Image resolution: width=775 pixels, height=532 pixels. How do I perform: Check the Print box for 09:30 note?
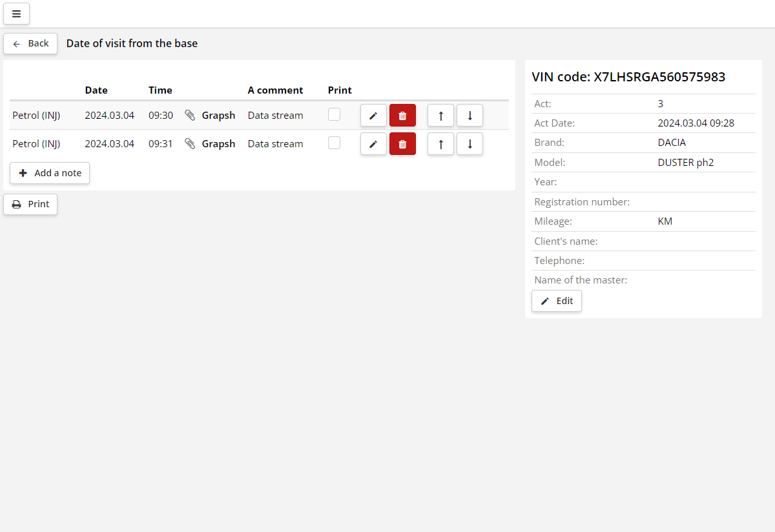click(334, 114)
